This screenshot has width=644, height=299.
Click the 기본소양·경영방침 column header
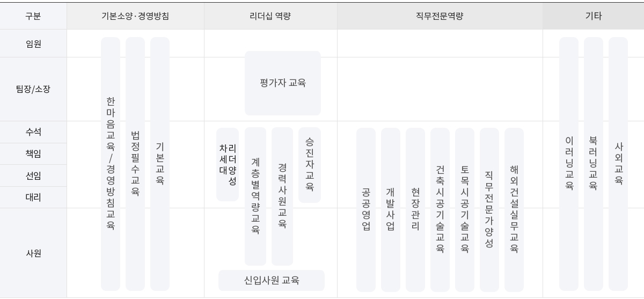tap(135, 16)
